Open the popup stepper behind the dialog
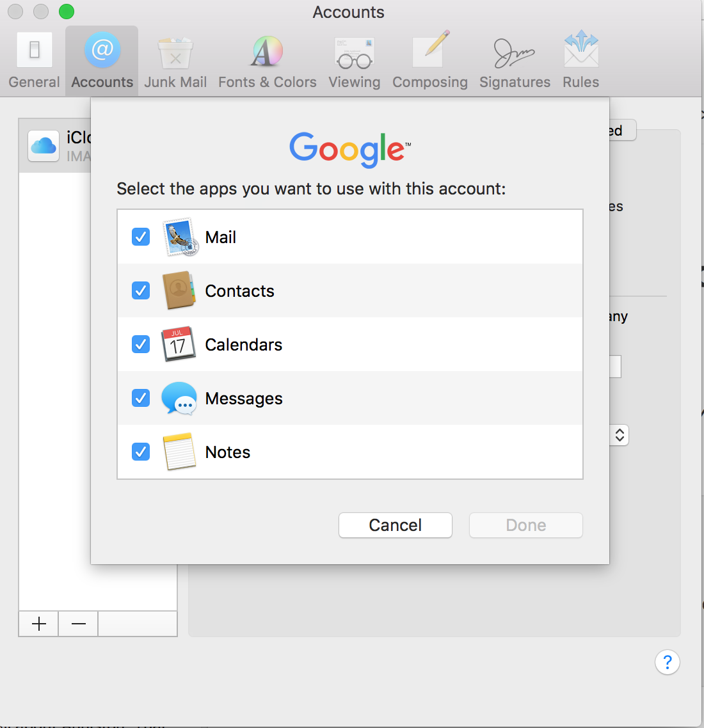The width and height of the screenshot is (704, 728). (620, 435)
